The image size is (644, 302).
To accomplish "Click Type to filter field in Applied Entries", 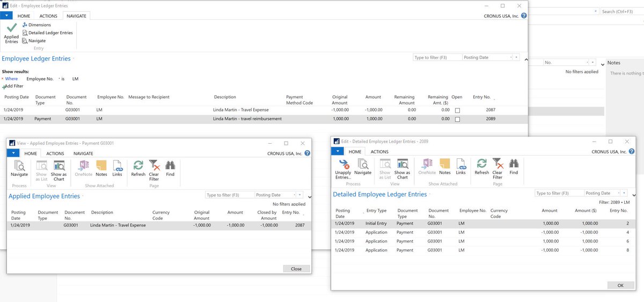I will [230, 195].
